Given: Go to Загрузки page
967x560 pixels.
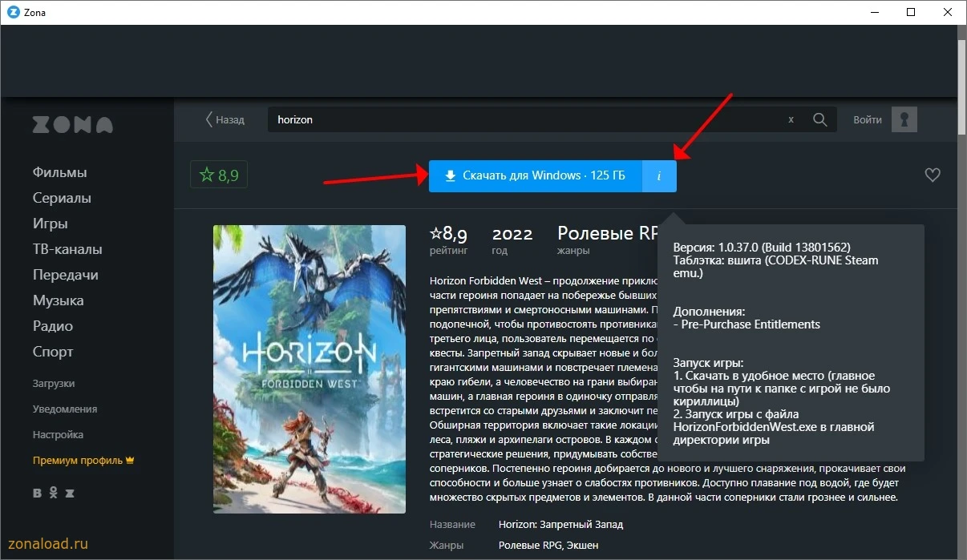Looking at the screenshot, I should point(54,383).
